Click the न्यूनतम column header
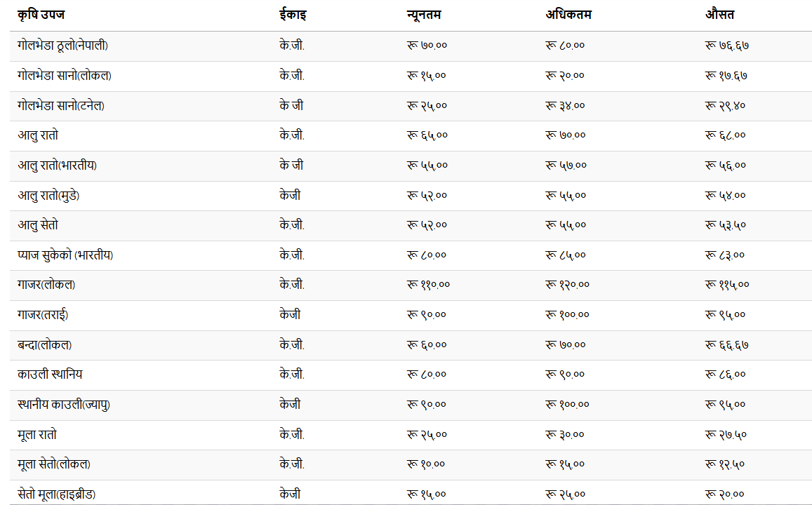Screen dimensions: 812x505 point(424,15)
